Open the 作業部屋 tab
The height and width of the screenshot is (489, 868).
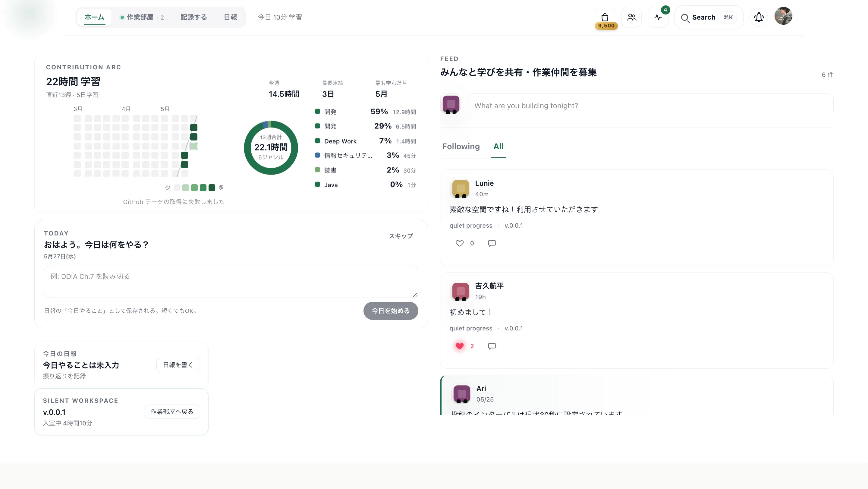click(x=142, y=17)
